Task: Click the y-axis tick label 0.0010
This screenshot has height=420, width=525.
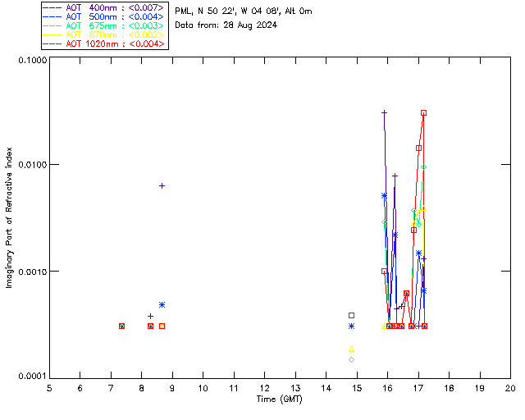Action: (33, 272)
